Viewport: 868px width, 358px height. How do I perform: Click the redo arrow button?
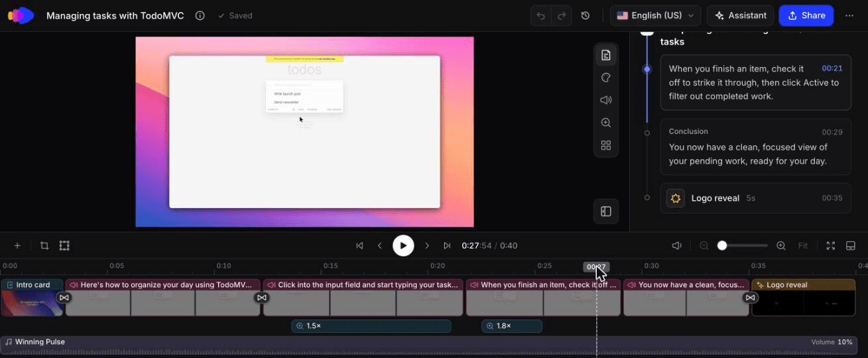pyautogui.click(x=561, y=15)
